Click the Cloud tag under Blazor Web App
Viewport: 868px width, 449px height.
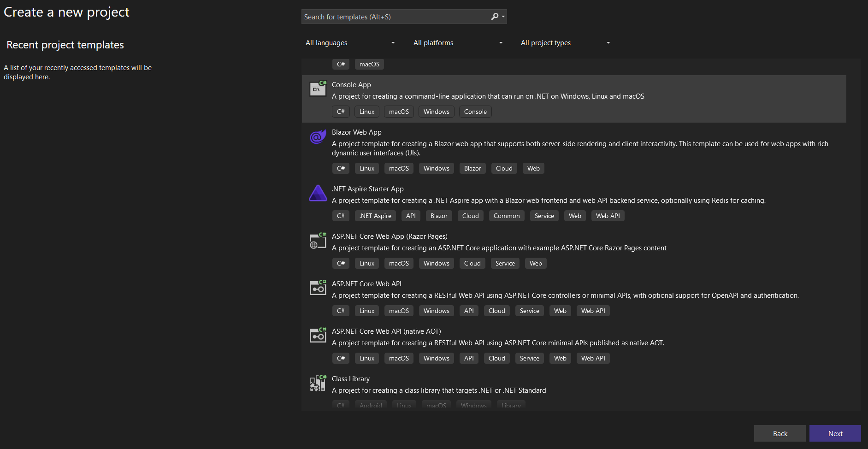pos(504,168)
